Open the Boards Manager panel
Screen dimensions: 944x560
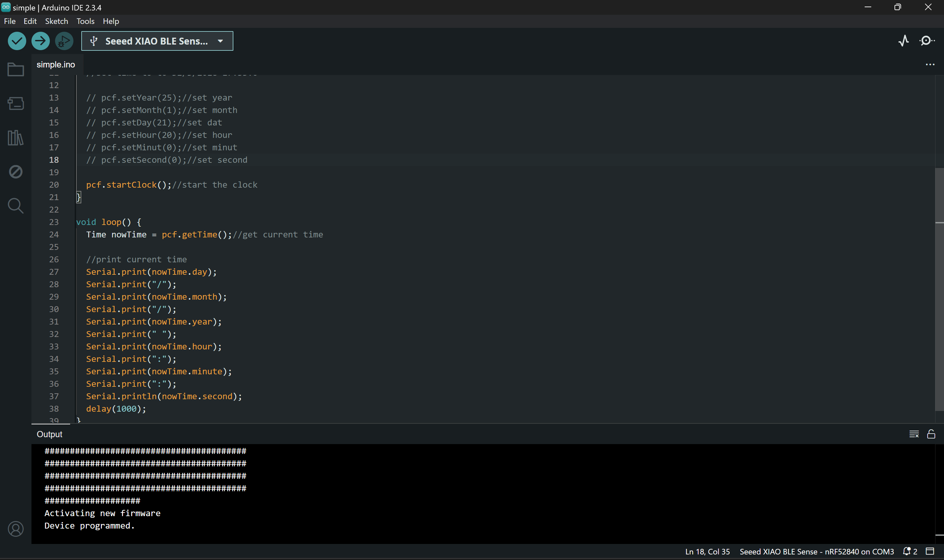[x=15, y=103]
